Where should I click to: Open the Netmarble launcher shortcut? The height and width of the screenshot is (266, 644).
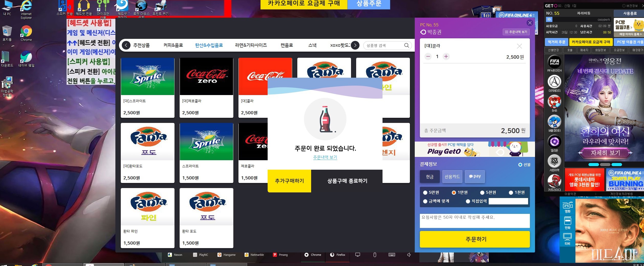click(x=254, y=255)
